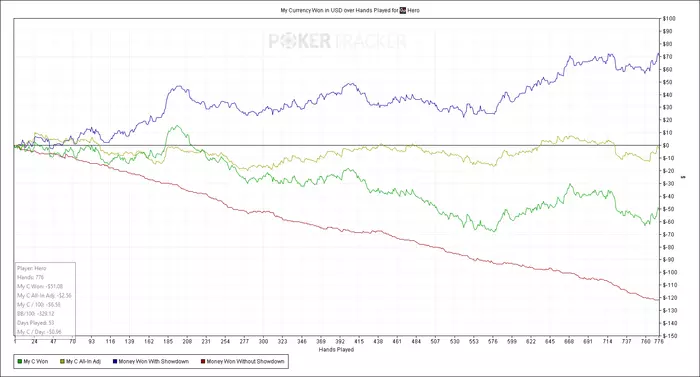This screenshot has height=377, width=700.
Task: Click the $100 label on the right axis
Action: coord(669,19)
